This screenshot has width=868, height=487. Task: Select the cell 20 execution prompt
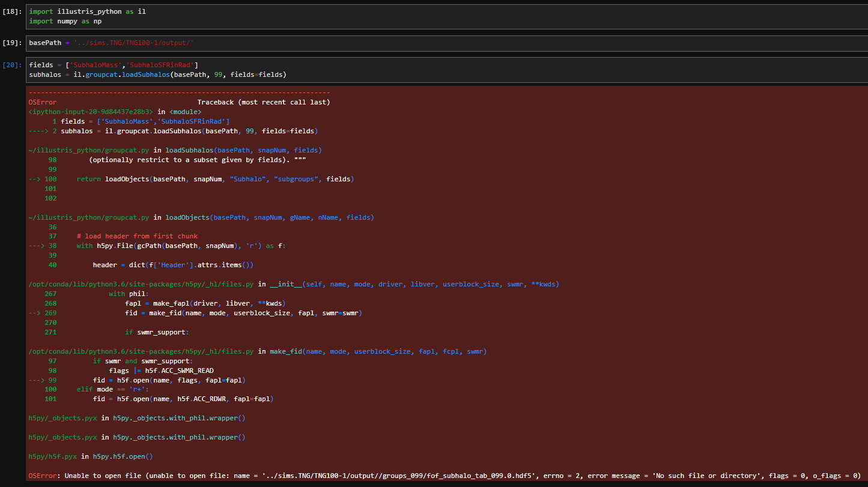click(12, 65)
